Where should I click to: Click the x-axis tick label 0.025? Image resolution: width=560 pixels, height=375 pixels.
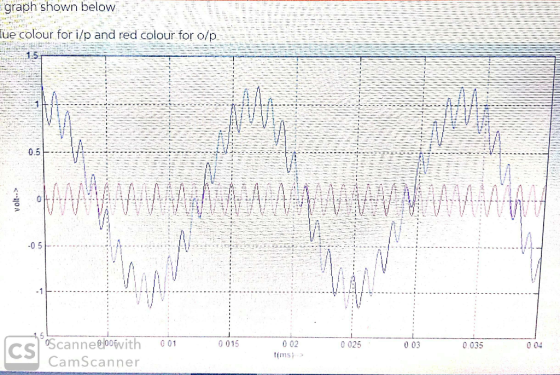(351, 345)
